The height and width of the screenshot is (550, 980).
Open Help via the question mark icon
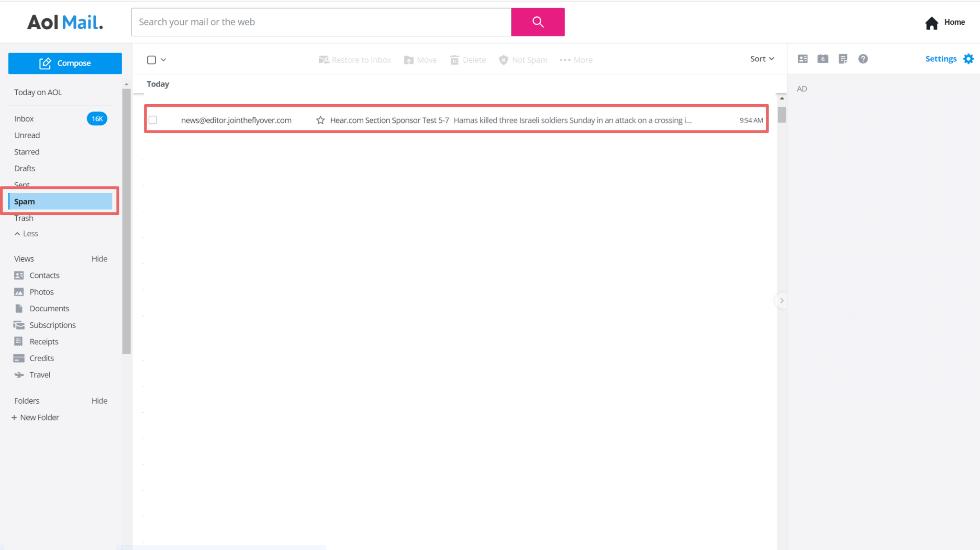[x=863, y=58]
